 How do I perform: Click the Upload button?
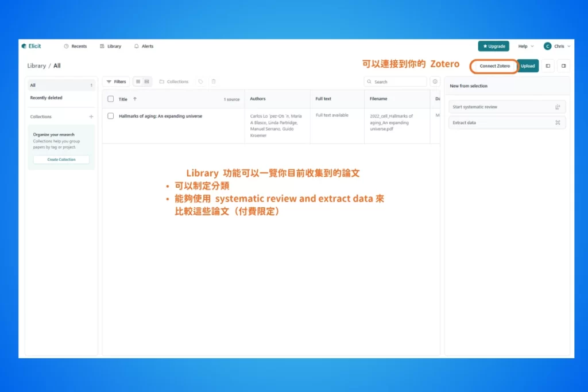click(x=528, y=66)
